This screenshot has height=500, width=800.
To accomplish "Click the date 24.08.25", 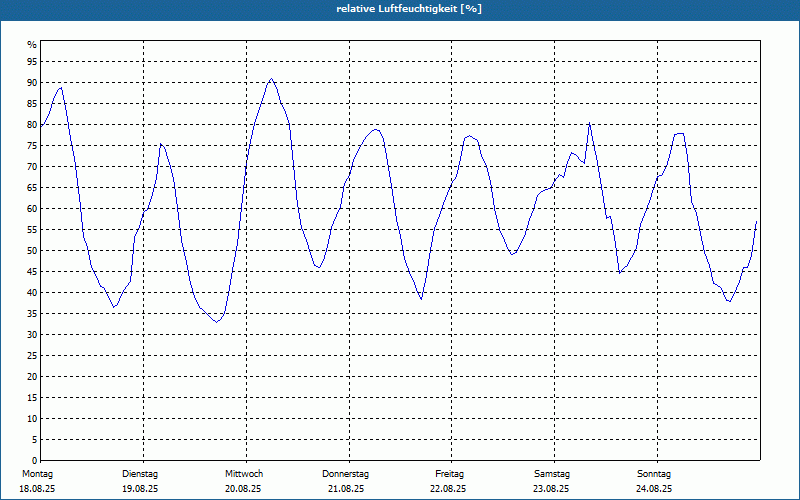I will (x=654, y=489).
